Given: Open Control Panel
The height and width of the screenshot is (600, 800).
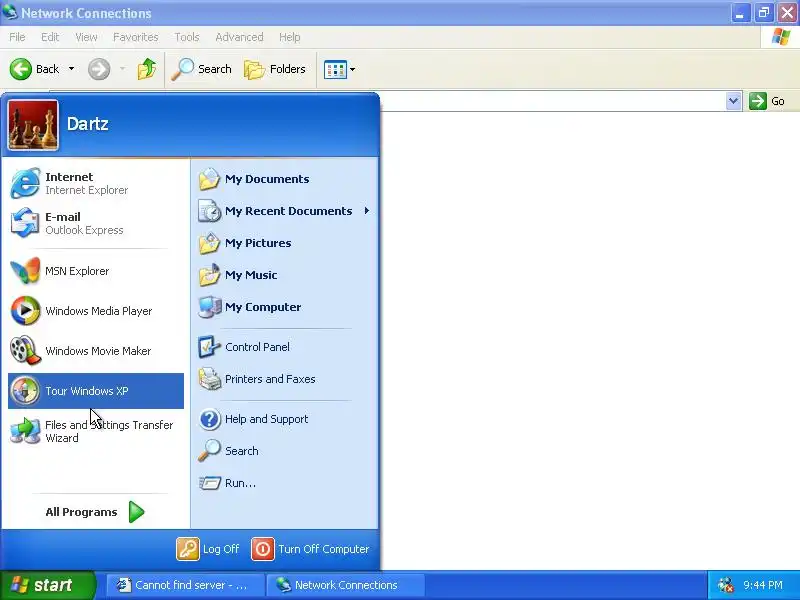Looking at the screenshot, I should [x=285, y=347].
